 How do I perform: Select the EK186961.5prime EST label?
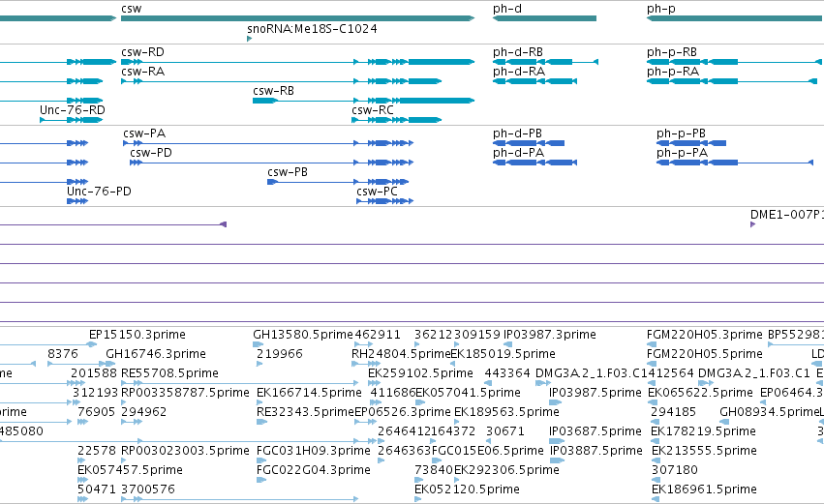704,490
